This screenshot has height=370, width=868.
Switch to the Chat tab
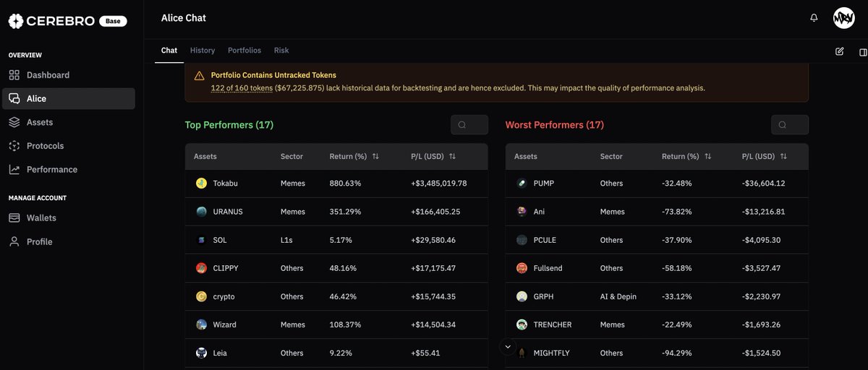[169, 51]
